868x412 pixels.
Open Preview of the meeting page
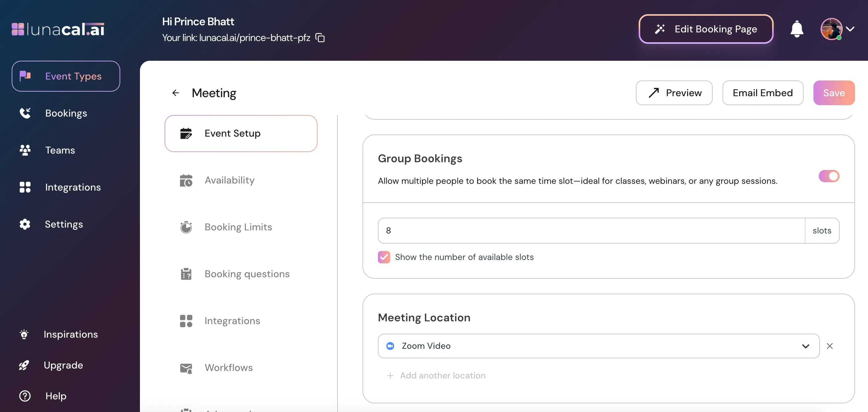click(x=674, y=93)
